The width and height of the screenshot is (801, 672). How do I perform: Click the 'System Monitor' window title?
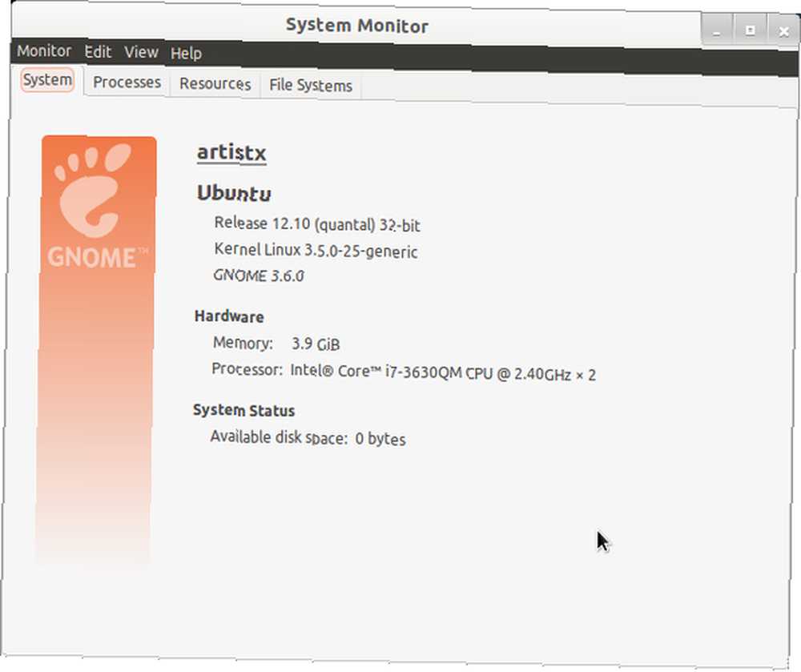(x=357, y=25)
